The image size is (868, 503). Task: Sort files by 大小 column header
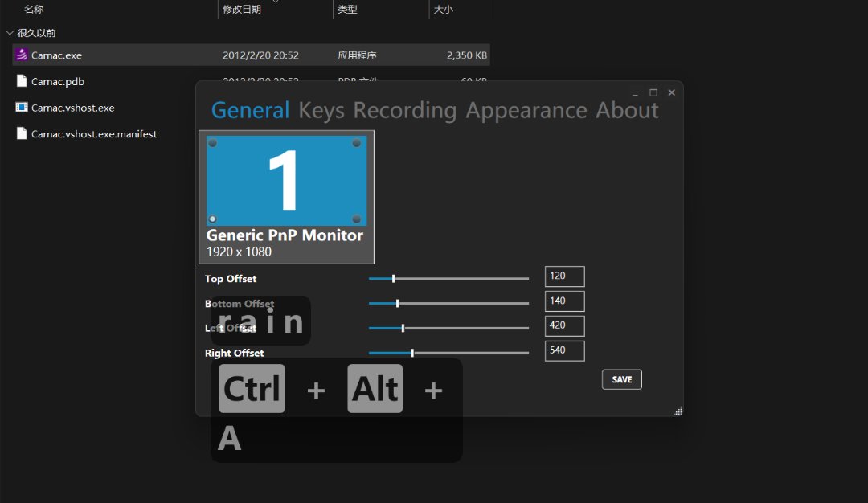pos(444,10)
